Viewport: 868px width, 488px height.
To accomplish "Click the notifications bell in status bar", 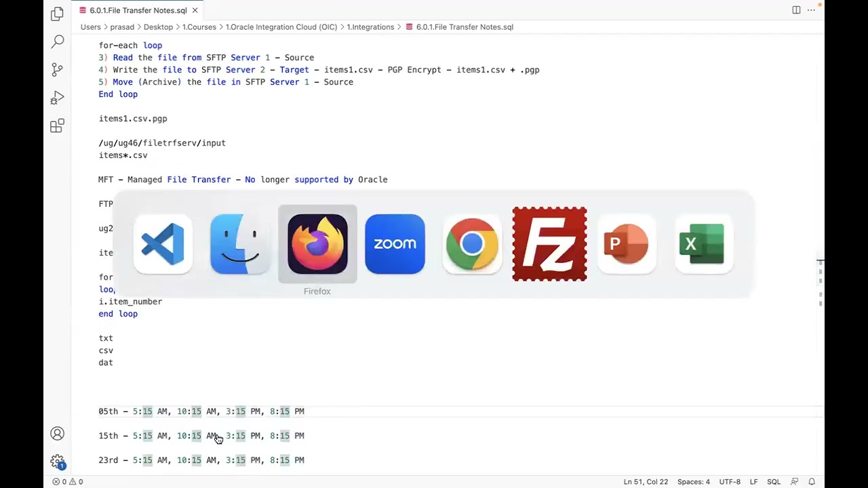I will (811, 482).
